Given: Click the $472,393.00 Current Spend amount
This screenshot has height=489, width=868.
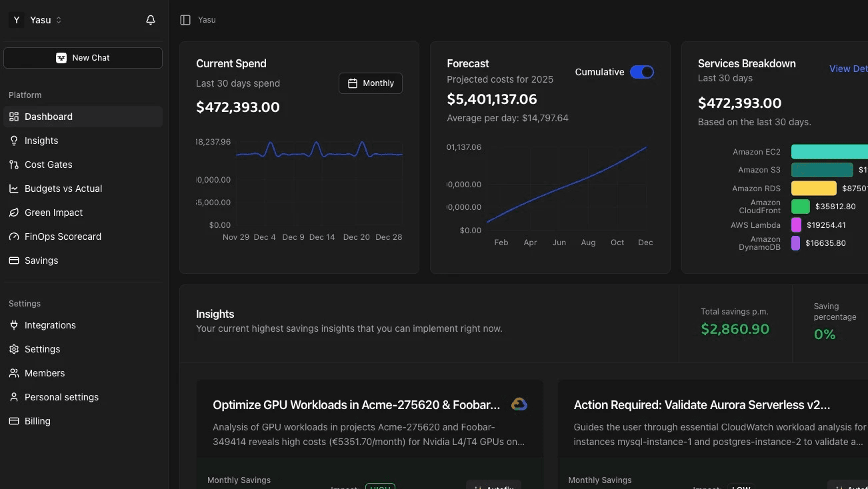Looking at the screenshot, I should coord(238,107).
